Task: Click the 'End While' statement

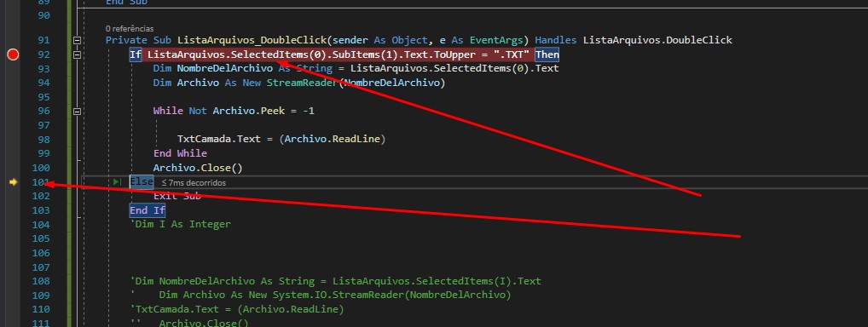Action: pyautogui.click(x=180, y=153)
